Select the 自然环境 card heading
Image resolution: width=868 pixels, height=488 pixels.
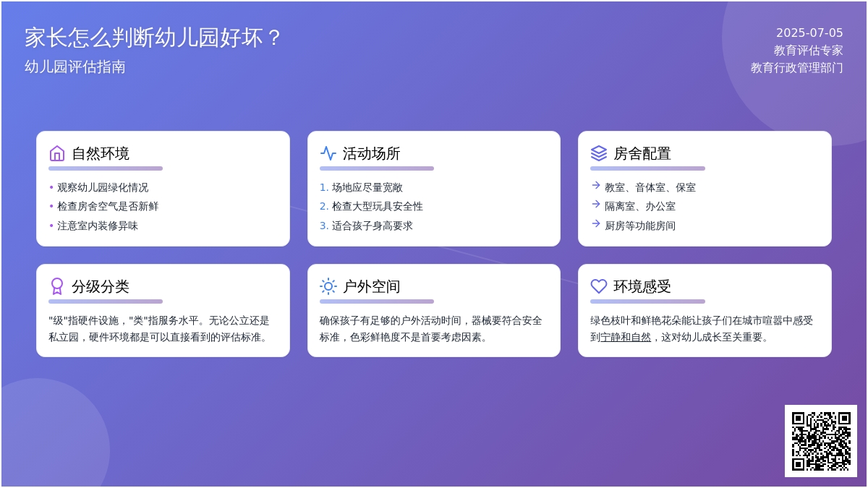(x=101, y=153)
